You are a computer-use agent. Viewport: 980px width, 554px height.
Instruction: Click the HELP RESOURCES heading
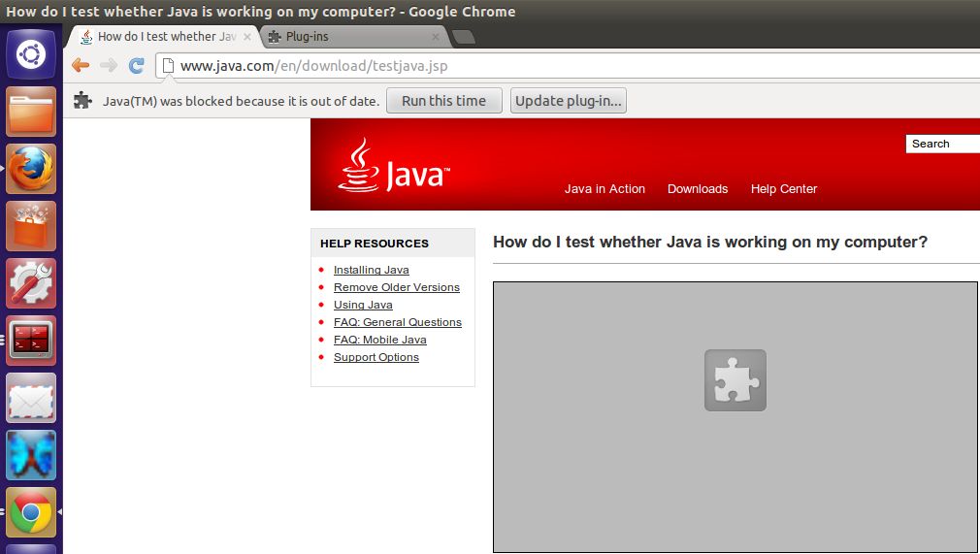(x=375, y=244)
